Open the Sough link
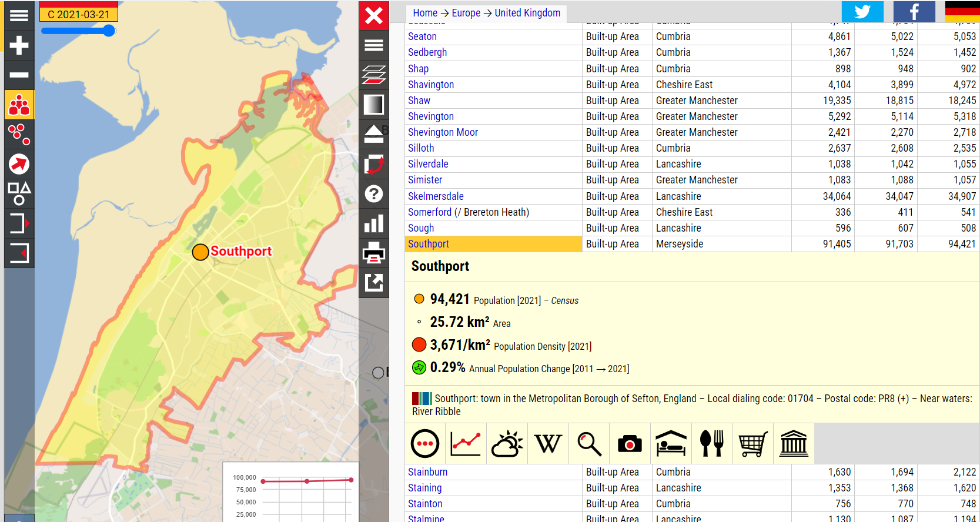This screenshot has height=522, width=980. [x=421, y=228]
